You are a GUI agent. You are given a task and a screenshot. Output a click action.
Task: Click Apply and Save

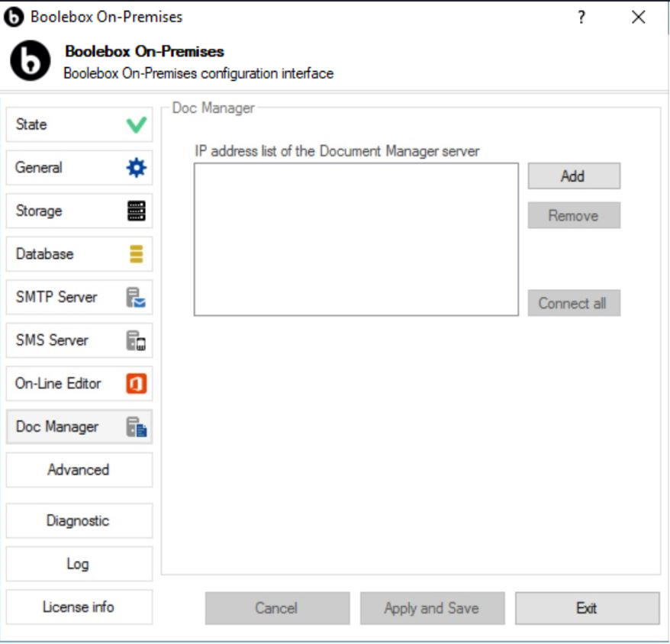(433, 608)
